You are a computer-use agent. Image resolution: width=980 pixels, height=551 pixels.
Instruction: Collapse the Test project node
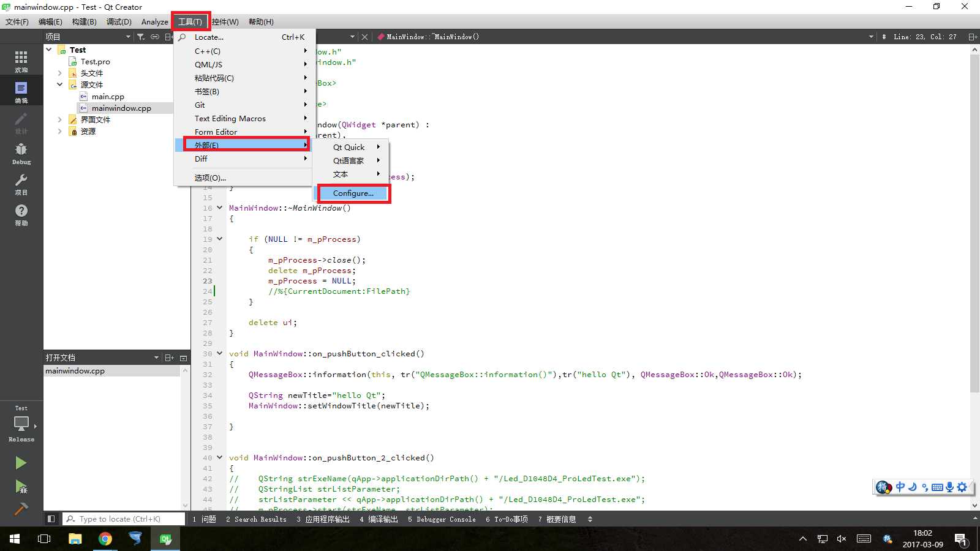coord(49,50)
